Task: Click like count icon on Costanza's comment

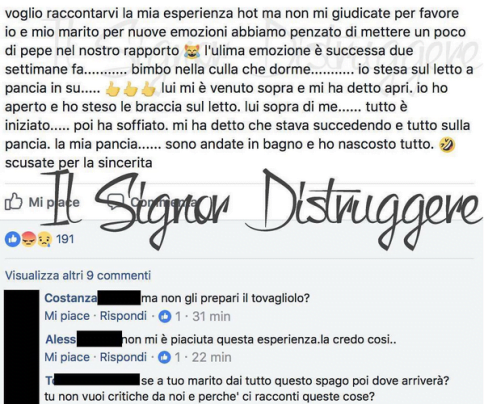Action: pyautogui.click(x=165, y=316)
